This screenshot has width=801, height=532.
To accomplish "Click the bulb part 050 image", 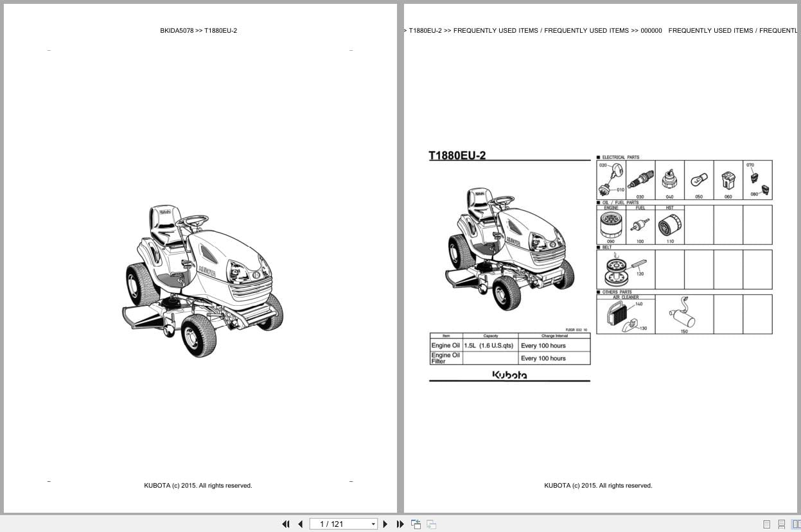I will [699, 180].
